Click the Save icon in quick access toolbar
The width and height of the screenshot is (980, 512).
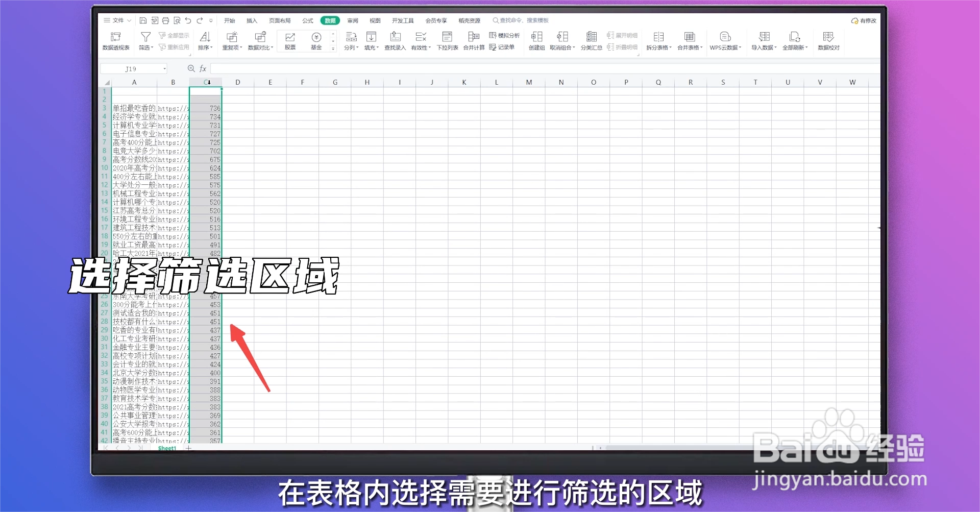point(143,20)
